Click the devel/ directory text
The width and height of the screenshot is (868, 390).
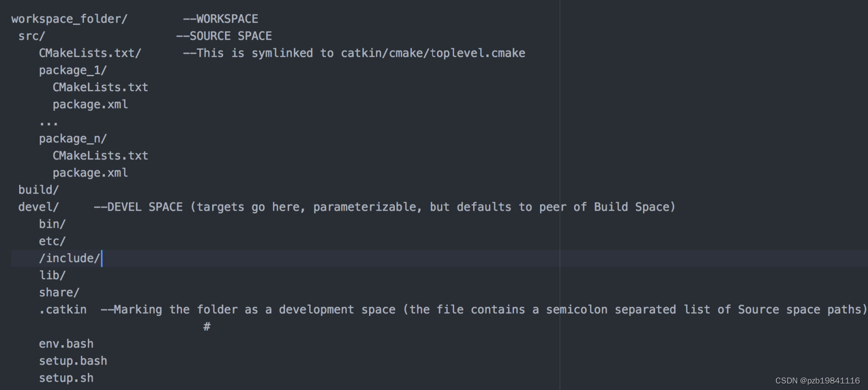39,207
